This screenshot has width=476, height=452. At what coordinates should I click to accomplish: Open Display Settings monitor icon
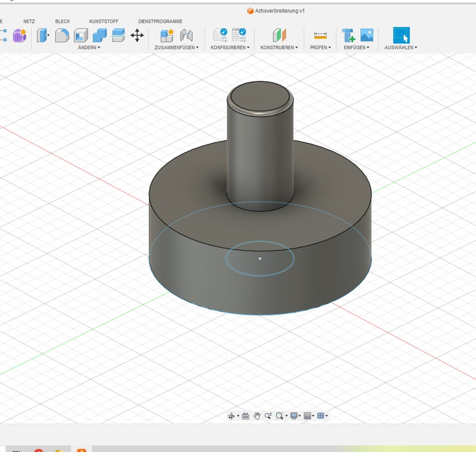pyautogui.click(x=294, y=416)
